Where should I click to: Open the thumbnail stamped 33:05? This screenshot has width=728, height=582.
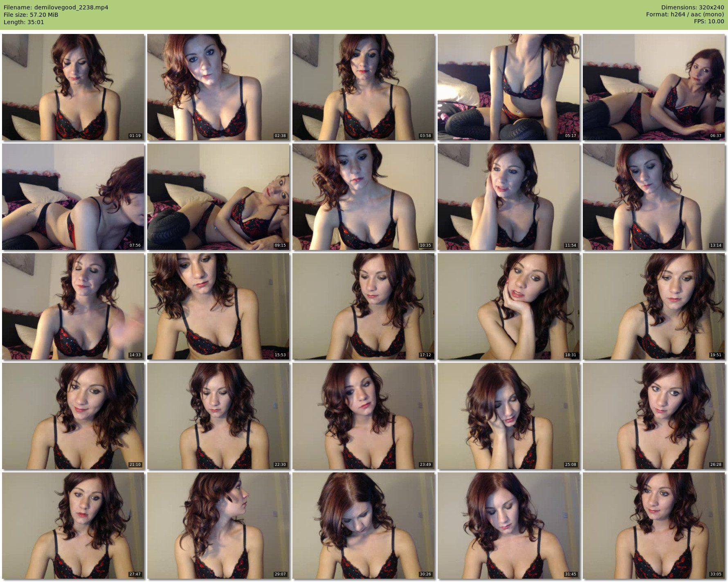point(654,526)
